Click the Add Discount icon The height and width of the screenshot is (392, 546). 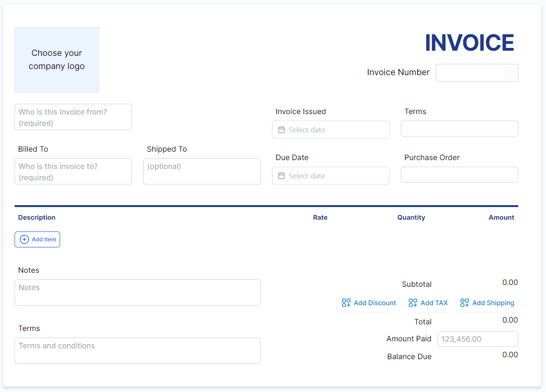346,303
